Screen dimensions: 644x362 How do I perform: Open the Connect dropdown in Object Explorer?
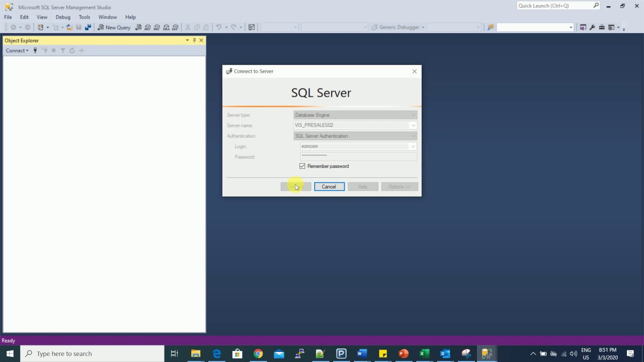click(x=17, y=50)
